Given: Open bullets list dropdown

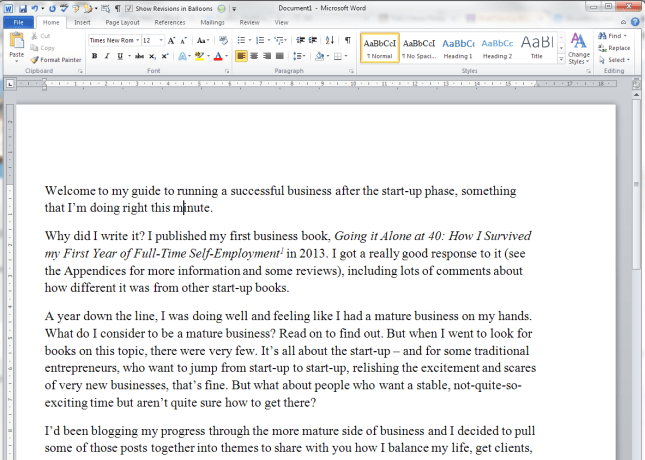Looking at the screenshot, I should [x=250, y=40].
